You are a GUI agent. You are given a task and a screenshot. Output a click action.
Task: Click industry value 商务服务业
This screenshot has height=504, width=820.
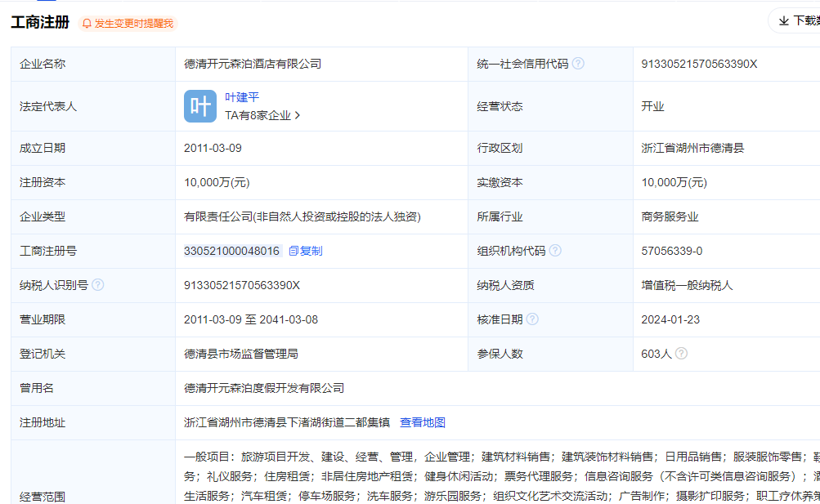point(670,216)
